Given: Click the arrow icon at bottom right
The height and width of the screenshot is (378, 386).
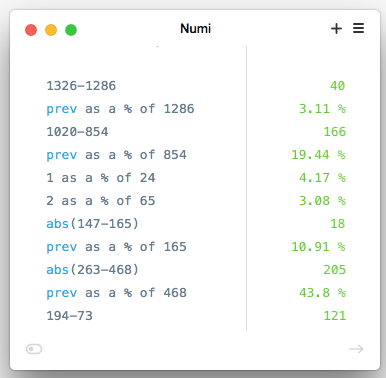Looking at the screenshot, I should coord(356,349).
